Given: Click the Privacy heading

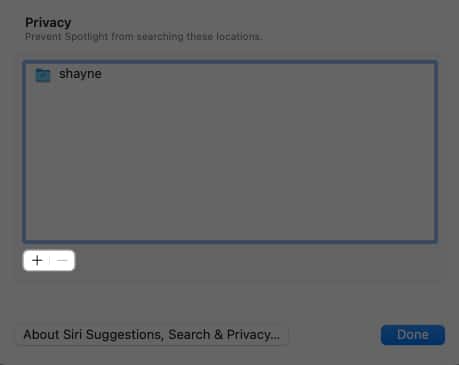Looking at the screenshot, I should [48, 22].
